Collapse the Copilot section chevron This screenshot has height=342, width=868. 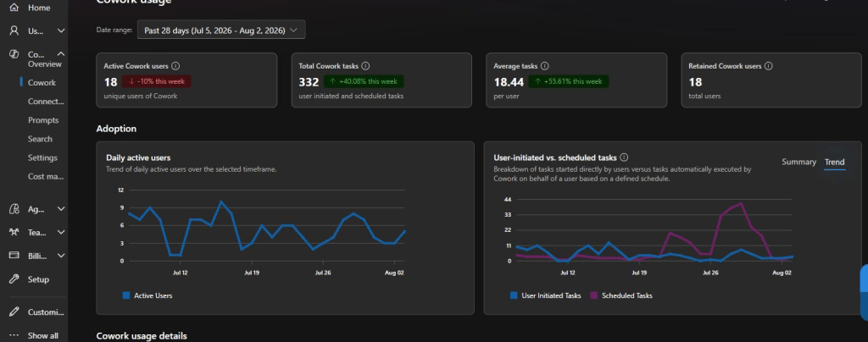click(61, 53)
